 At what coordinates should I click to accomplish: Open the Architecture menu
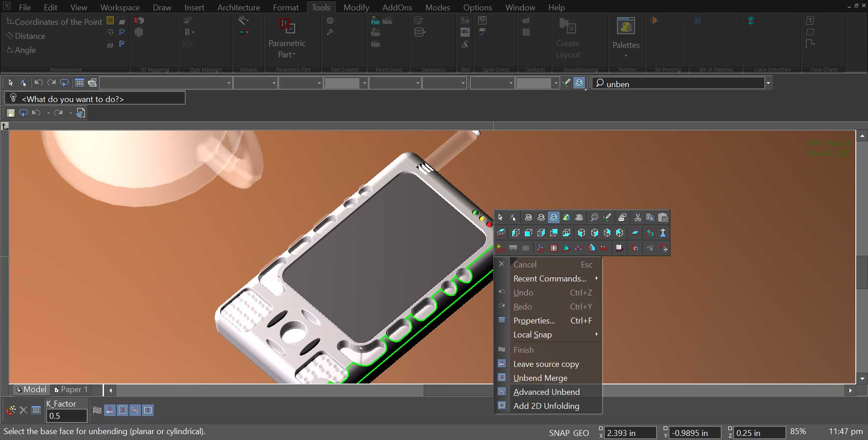(x=238, y=7)
